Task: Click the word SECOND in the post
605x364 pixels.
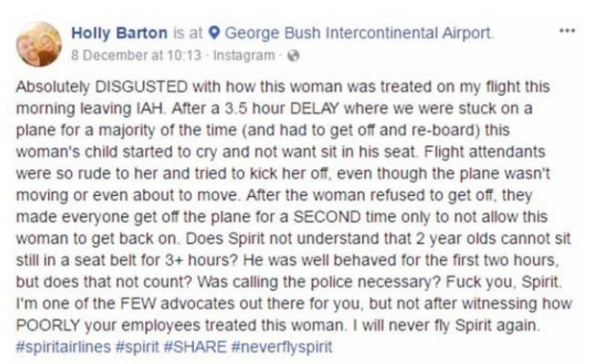Action: pyautogui.click(x=327, y=216)
